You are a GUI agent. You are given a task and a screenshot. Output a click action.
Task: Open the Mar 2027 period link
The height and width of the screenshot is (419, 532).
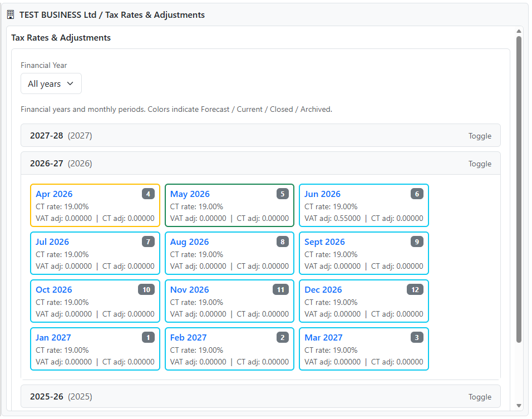pyautogui.click(x=323, y=338)
